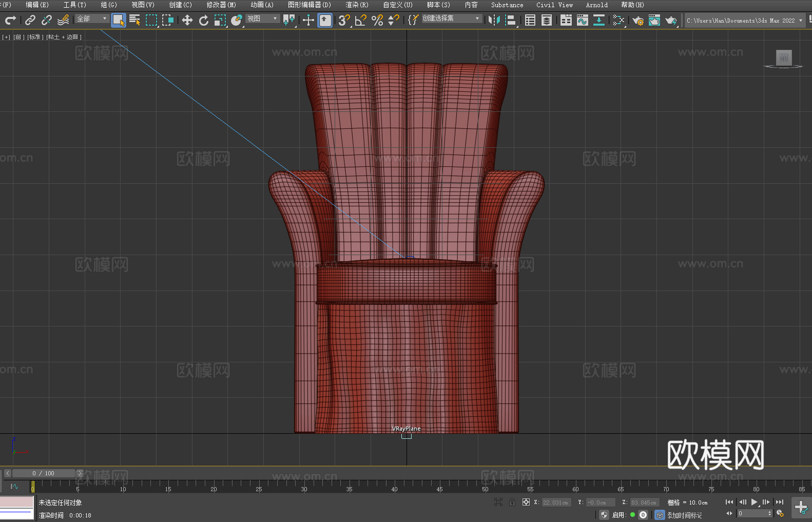812x522 pixels.
Task: Click the Bind to Space Warp icon
Action: pos(63,20)
